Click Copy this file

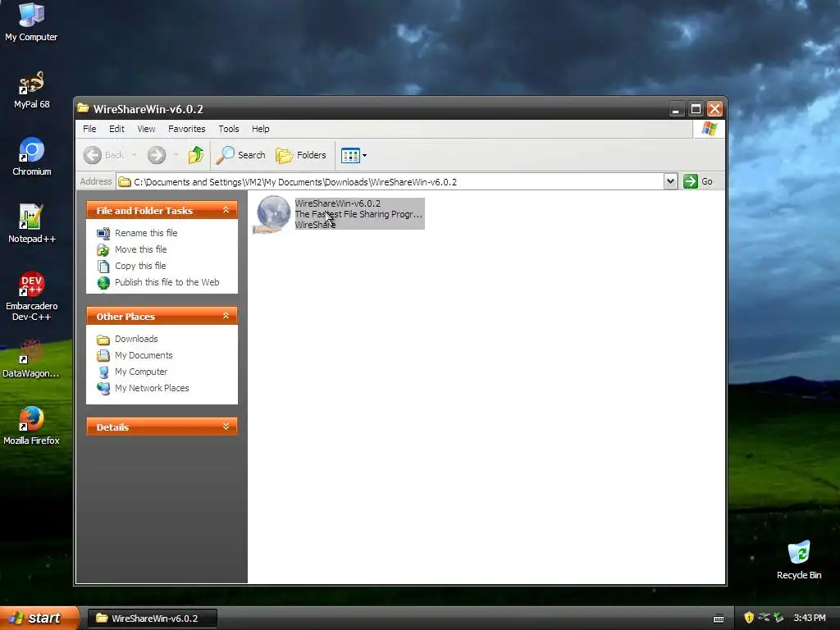[131, 266]
